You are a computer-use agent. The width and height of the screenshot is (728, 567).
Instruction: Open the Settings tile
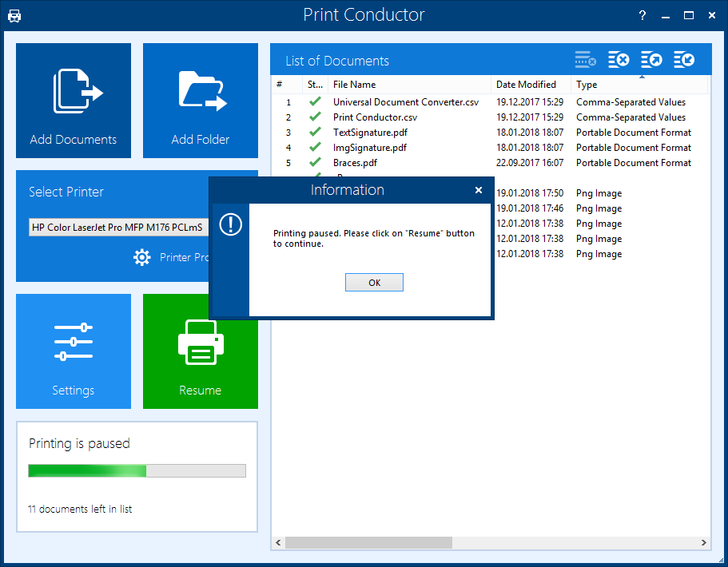pos(74,351)
